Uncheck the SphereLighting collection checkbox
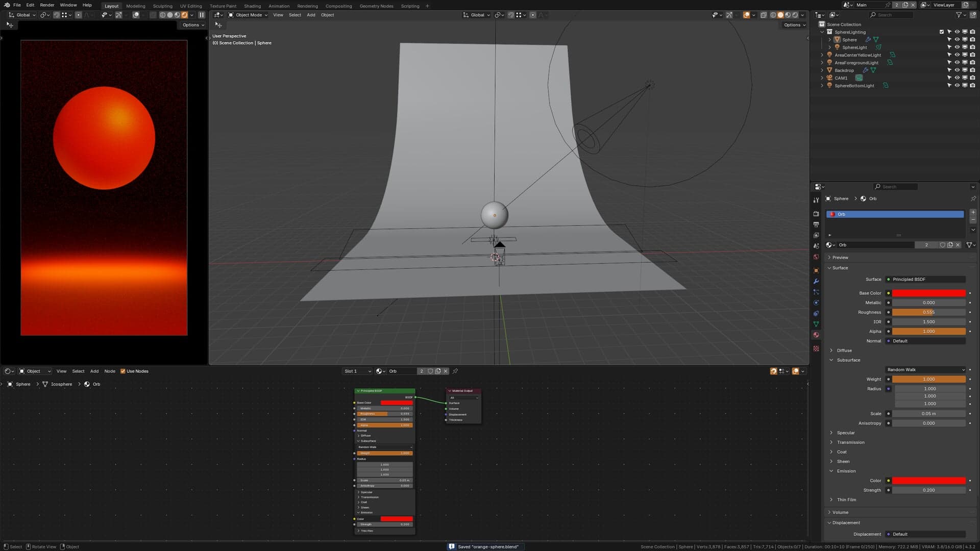980x551 pixels. tap(942, 32)
